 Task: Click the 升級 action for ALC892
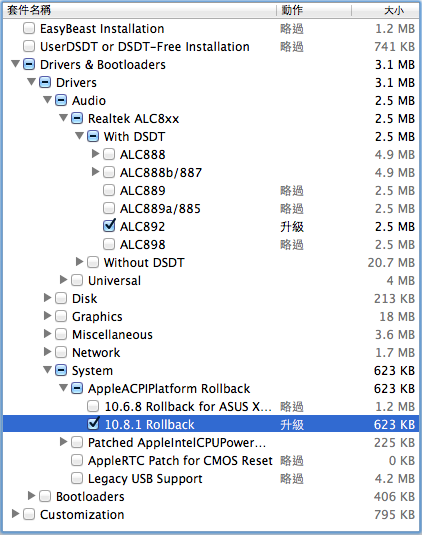click(292, 227)
